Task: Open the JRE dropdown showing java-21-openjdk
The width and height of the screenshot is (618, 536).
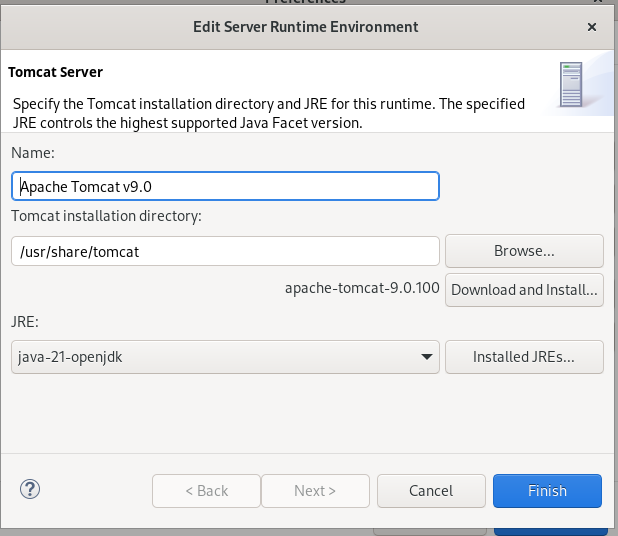Action: (225, 357)
